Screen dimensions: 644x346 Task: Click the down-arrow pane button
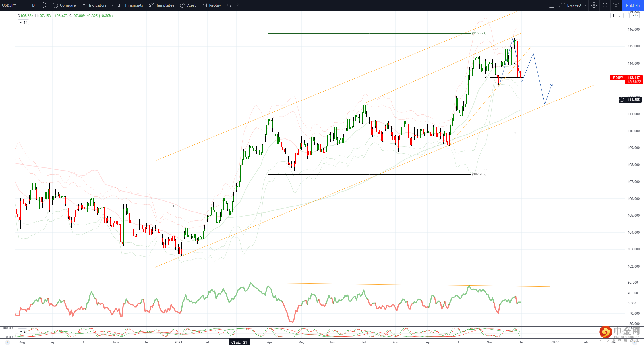pos(614,16)
